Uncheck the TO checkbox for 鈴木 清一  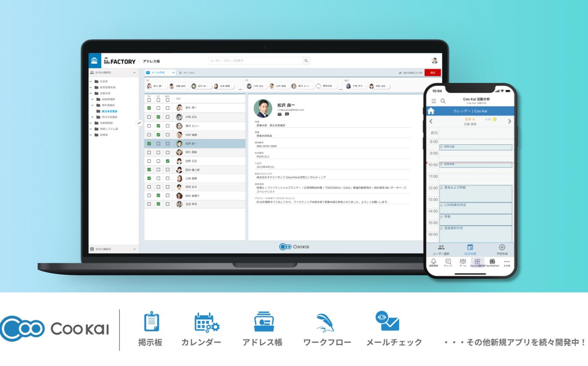pyautogui.click(x=149, y=108)
